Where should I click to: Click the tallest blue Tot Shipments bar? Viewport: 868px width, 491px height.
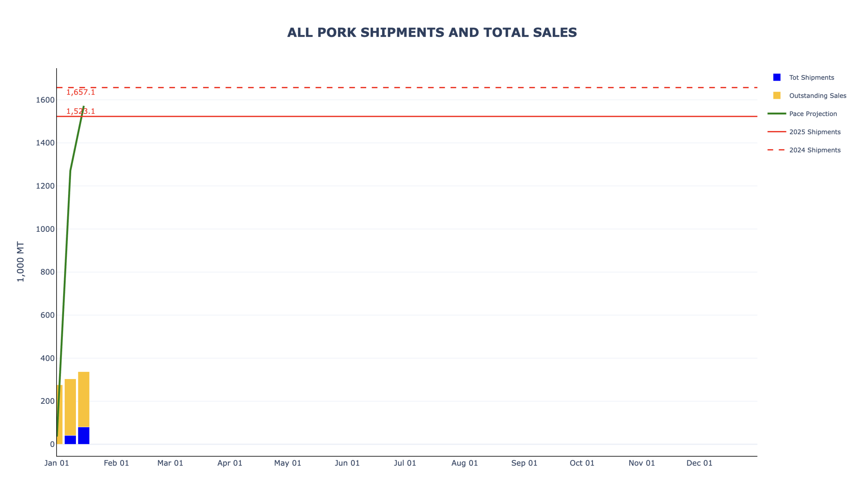(x=84, y=435)
